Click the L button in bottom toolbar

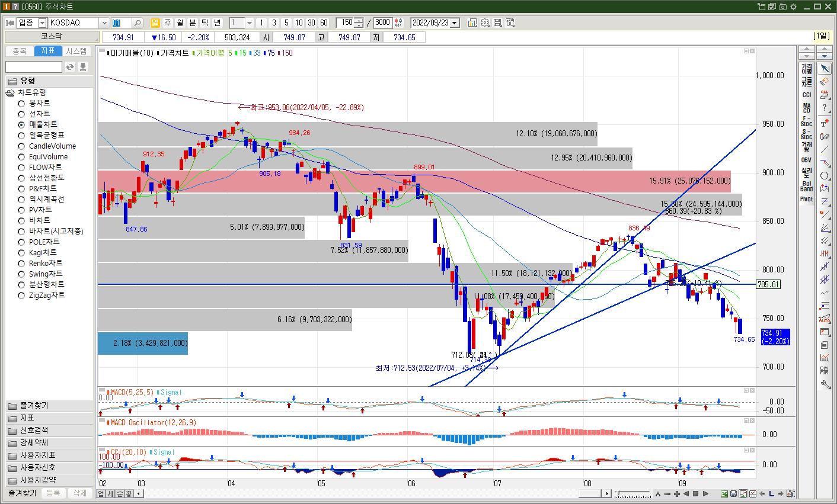pos(771,494)
